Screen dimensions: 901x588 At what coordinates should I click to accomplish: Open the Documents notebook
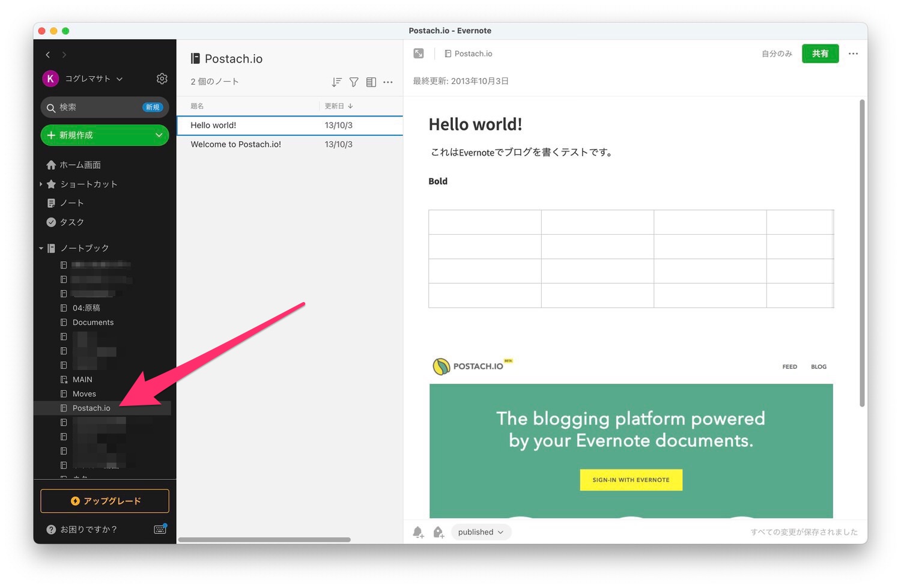point(93,323)
